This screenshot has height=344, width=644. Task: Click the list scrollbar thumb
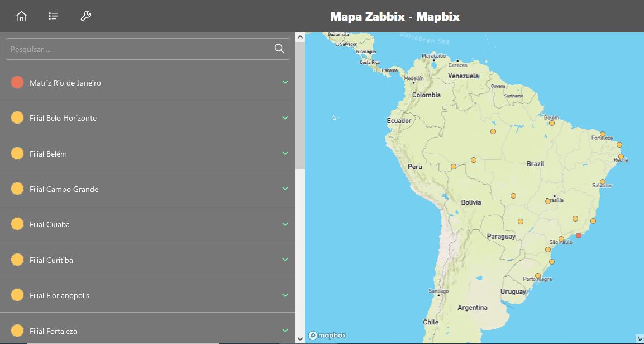coord(300,105)
